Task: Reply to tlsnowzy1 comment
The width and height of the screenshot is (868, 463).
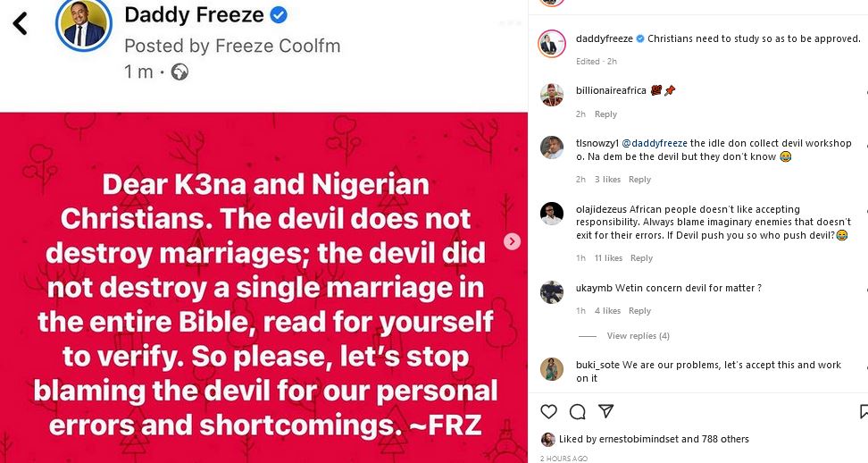Action: click(x=639, y=180)
